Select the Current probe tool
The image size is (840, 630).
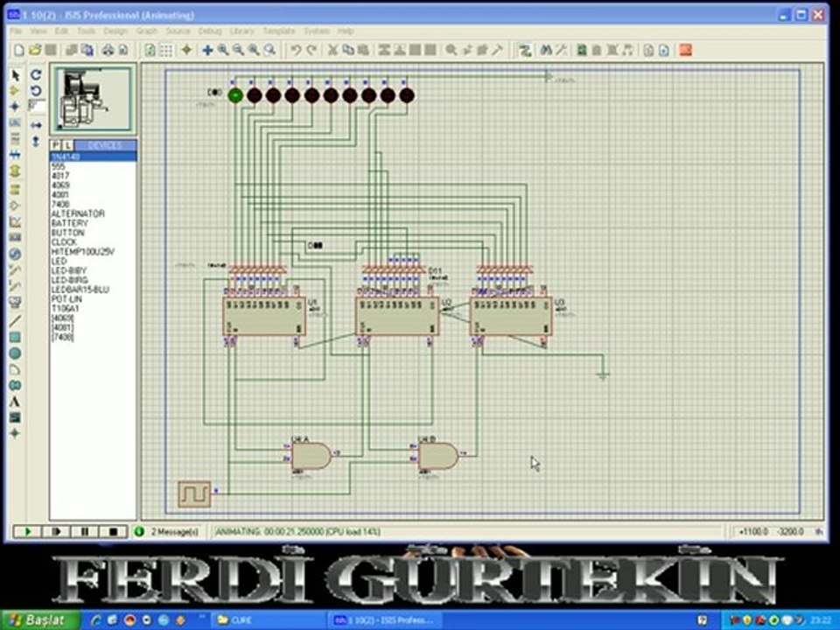(15, 286)
